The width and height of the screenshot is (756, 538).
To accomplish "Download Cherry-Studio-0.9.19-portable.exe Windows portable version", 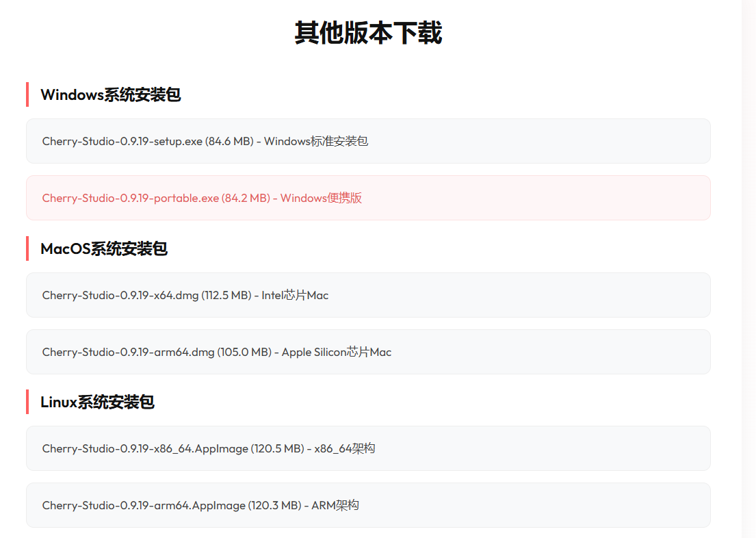I will (368, 198).
